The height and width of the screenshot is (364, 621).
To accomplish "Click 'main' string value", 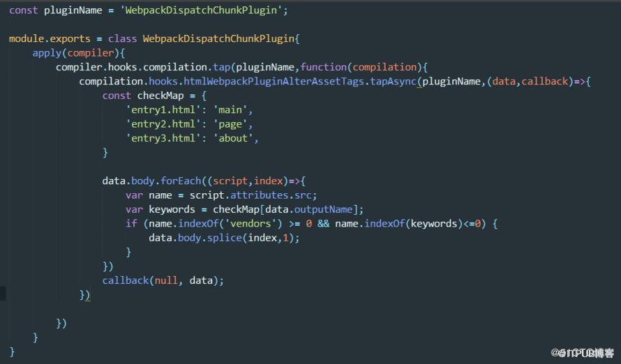I will coord(230,110).
